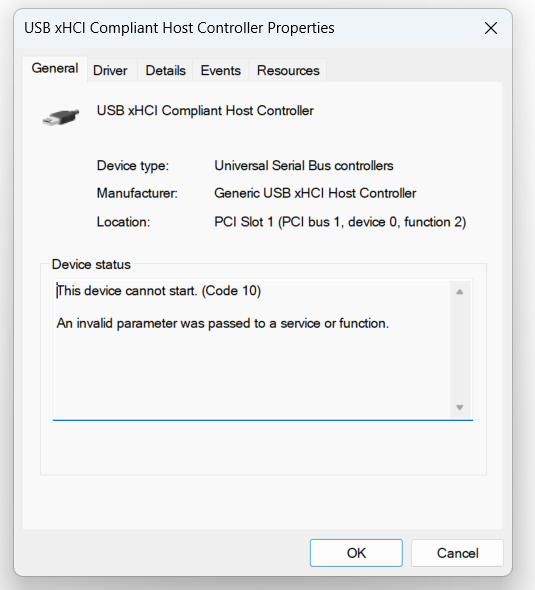
Task: Click the invalid parameter error message line
Action: [x=223, y=323]
